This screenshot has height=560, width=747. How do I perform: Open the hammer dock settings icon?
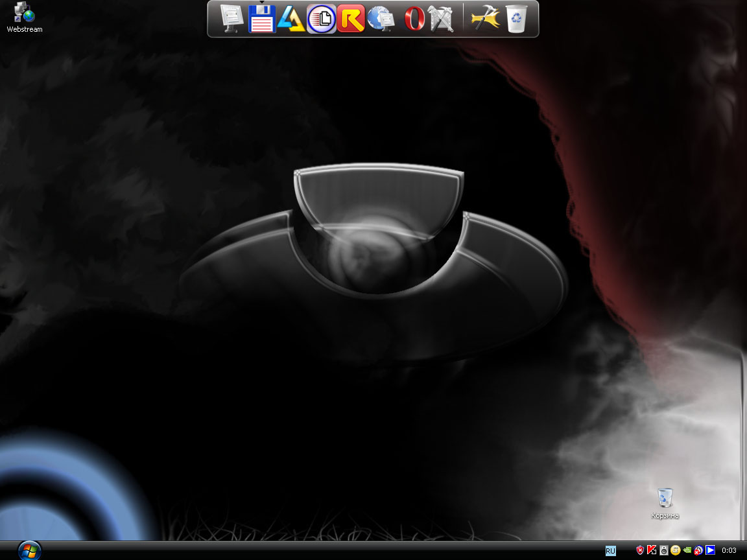coord(484,19)
